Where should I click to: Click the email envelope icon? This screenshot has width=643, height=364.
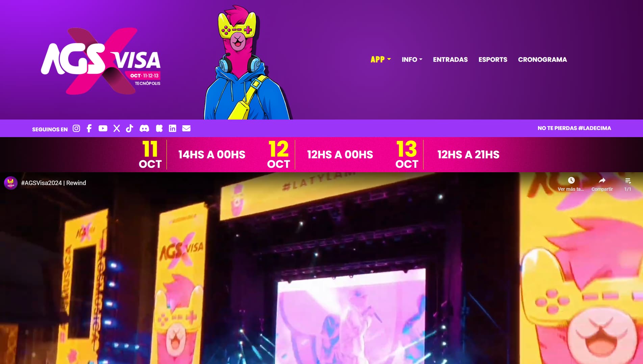186,128
